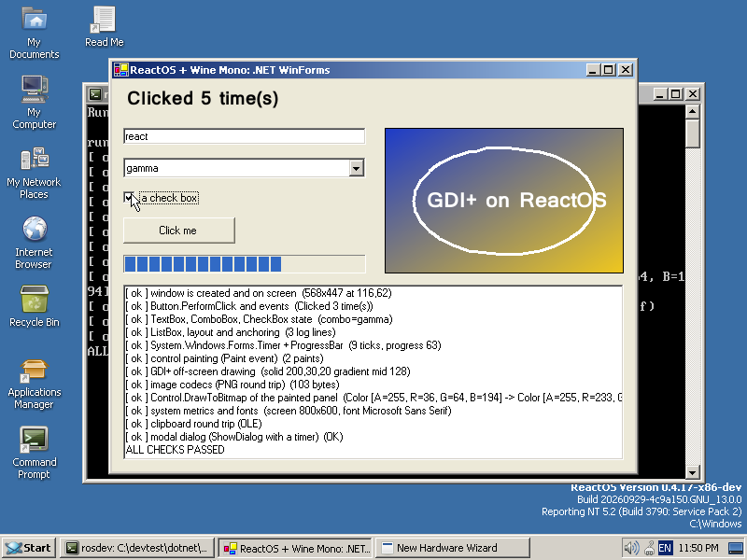Open the Recycle Bin icon
747x560 pixels.
(35, 307)
